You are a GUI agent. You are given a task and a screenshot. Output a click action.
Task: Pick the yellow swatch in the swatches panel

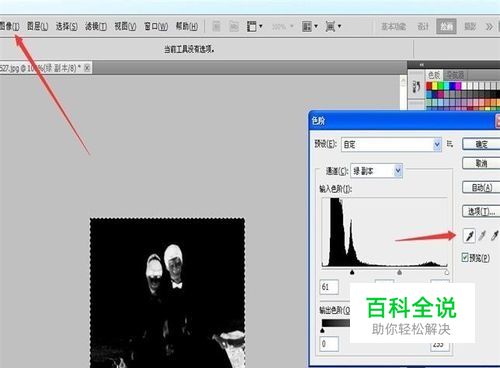[435, 86]
